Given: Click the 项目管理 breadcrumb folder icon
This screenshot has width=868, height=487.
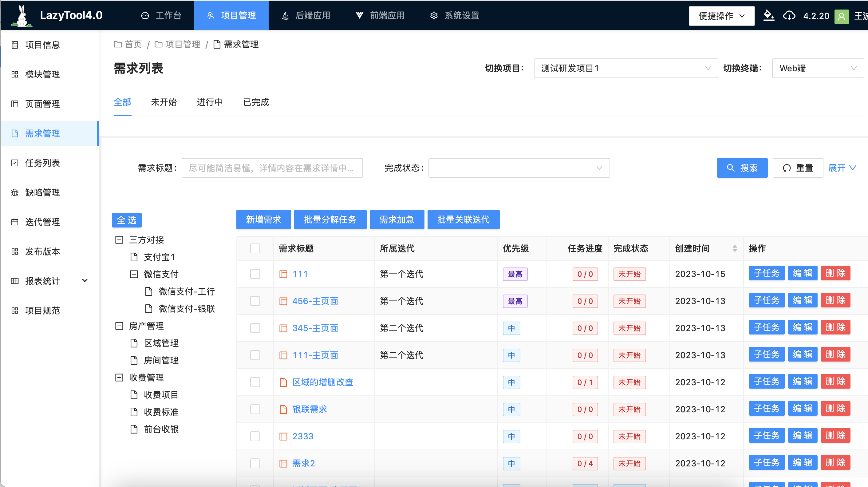Looking at the screenshot, I should [x=158, y=44].
